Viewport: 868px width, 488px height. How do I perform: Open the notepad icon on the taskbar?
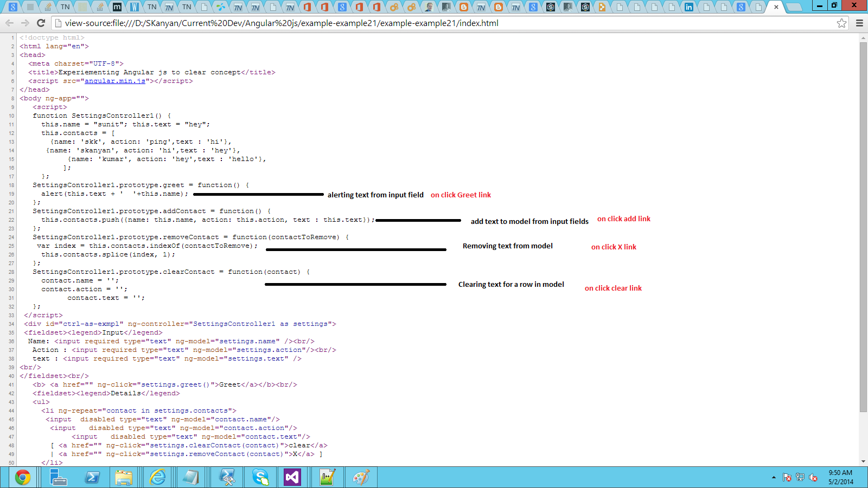coord(191,477)
